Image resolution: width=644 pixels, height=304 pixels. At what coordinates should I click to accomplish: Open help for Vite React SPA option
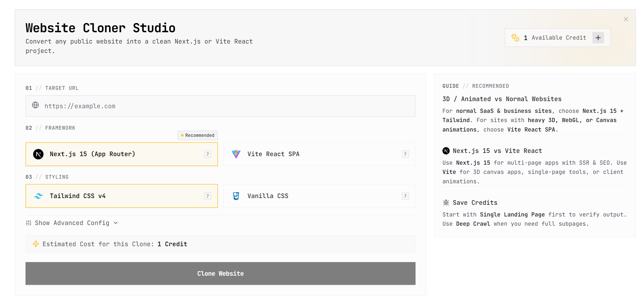click(x=405, y=154)
